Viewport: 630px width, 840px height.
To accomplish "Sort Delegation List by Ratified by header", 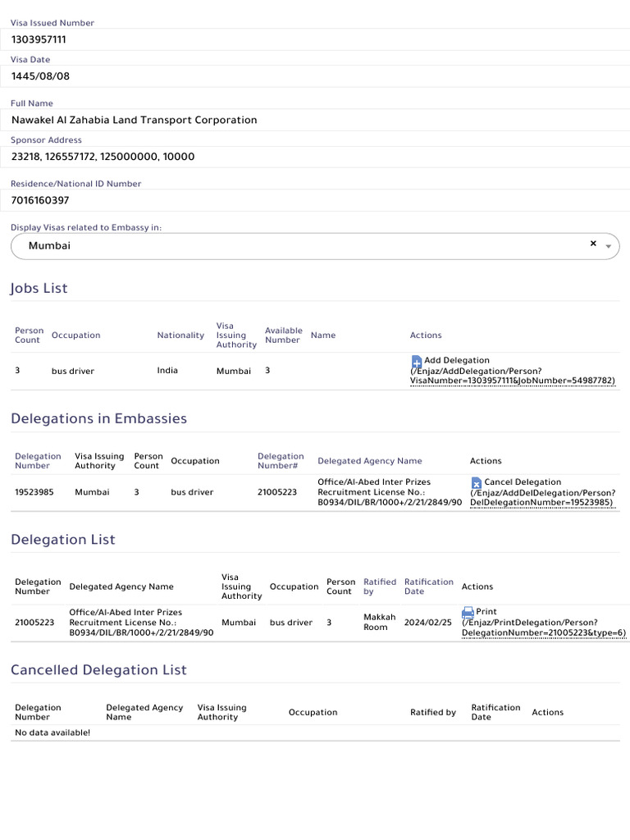I will (x=379, y=587).
